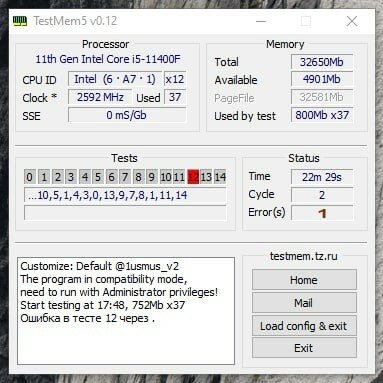Image resolution: width=383 pixels, height=383 pixels.
Task: Click the empty progress bar under test sequence
Action: pos(125,213)
